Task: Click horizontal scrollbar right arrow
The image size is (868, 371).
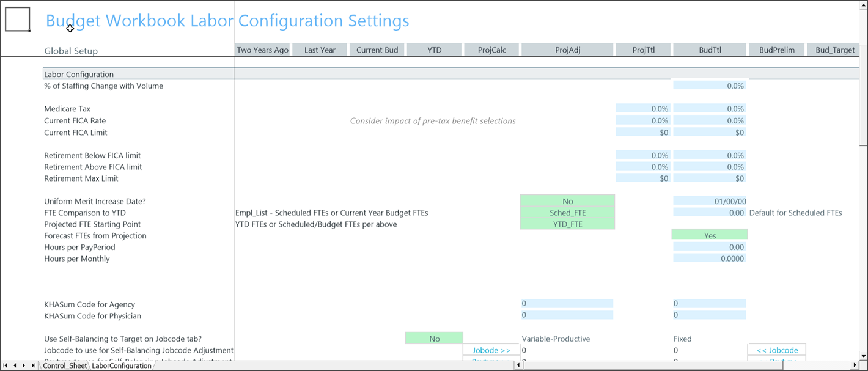Action: coord(854,365)
